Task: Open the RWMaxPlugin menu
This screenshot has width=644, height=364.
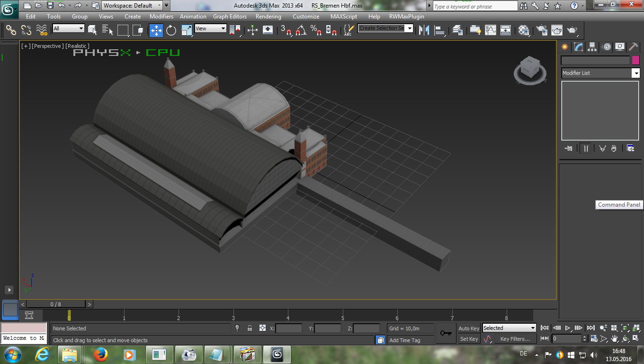Action: coord(406,17)
